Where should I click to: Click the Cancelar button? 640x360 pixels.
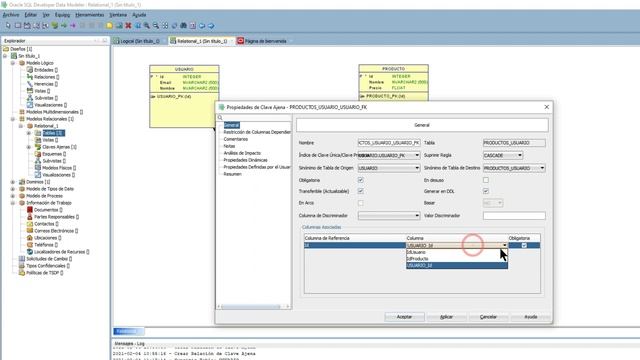point(488,317)
